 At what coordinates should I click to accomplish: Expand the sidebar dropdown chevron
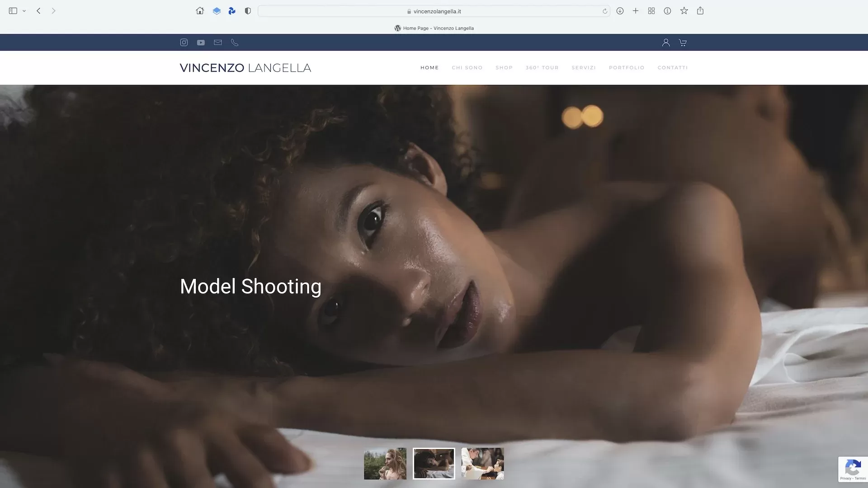(24, 11)
